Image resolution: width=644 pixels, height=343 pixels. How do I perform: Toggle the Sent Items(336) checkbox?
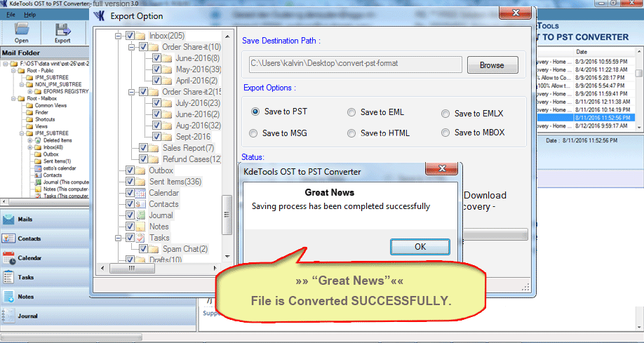point(130,182)
